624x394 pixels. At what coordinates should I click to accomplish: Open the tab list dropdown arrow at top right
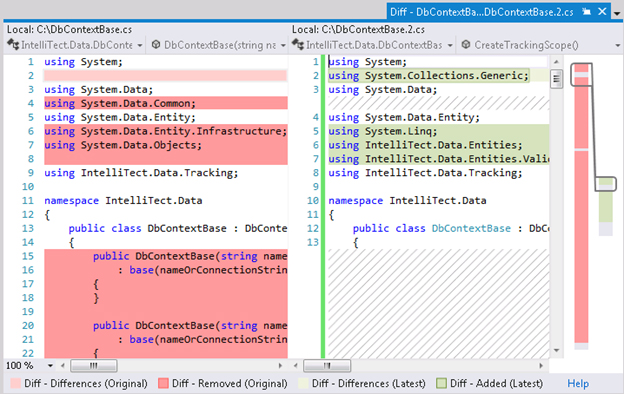click(616, 13)
